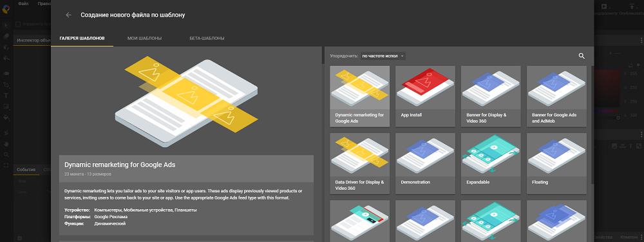Switch to the Мои шаблоны tab

pyautogui.click(x=144, y=38)
